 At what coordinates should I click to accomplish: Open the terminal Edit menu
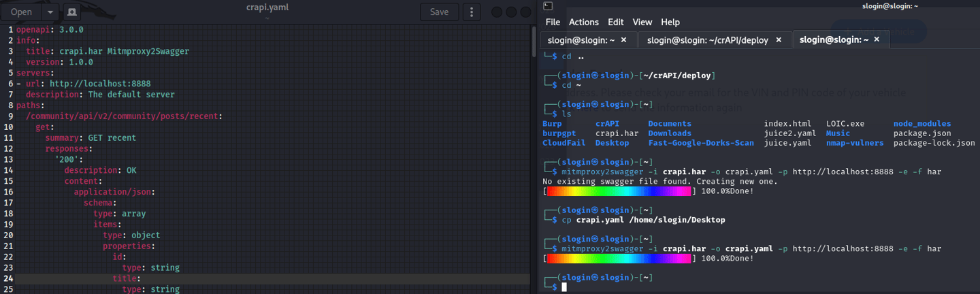[x=616, y=22]
